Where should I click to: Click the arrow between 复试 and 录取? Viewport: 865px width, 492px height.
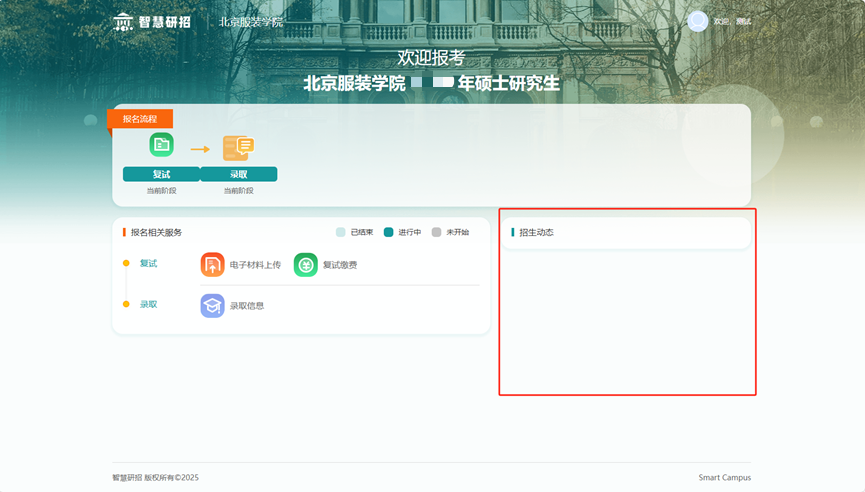point(200,149)
